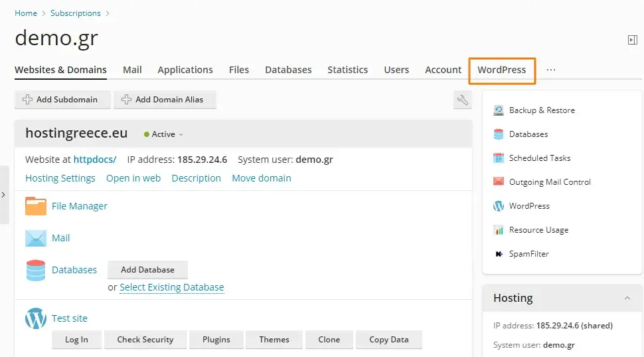Click hostingreece.eu domain heading
The height and width of the screenshot is (357, 644).
76,133
